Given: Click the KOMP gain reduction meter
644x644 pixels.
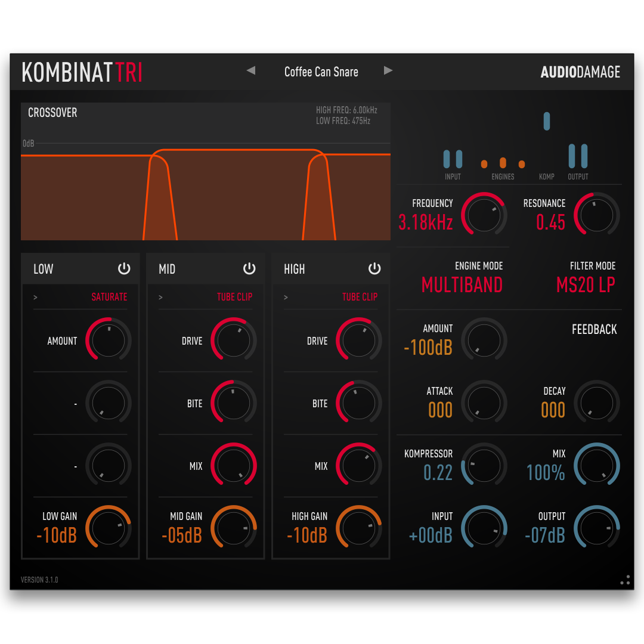Looking at the screenshot, I should pyautogui.click(x=547, y=121).
